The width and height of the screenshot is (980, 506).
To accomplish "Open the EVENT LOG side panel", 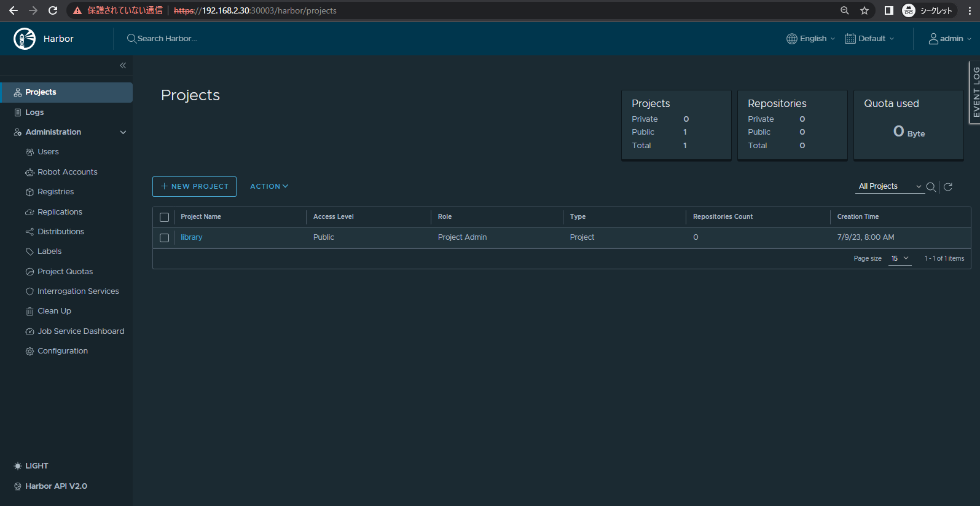I will [x=974, y=92].
